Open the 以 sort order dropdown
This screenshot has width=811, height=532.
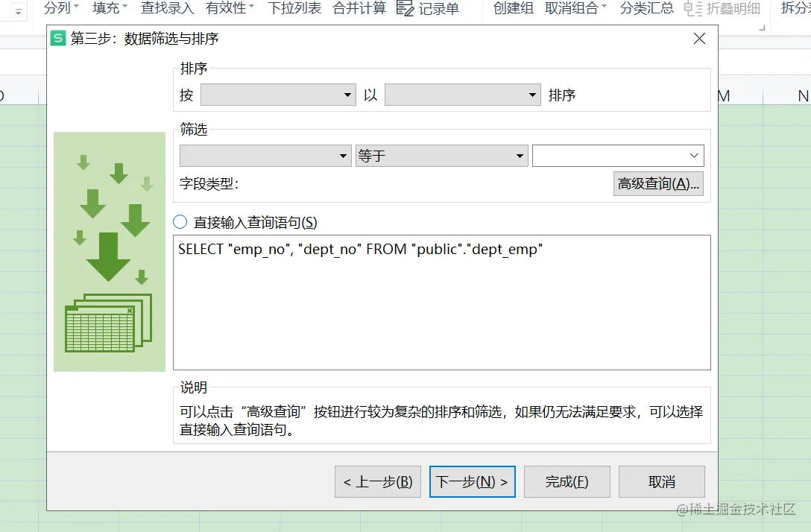(462, 95)
